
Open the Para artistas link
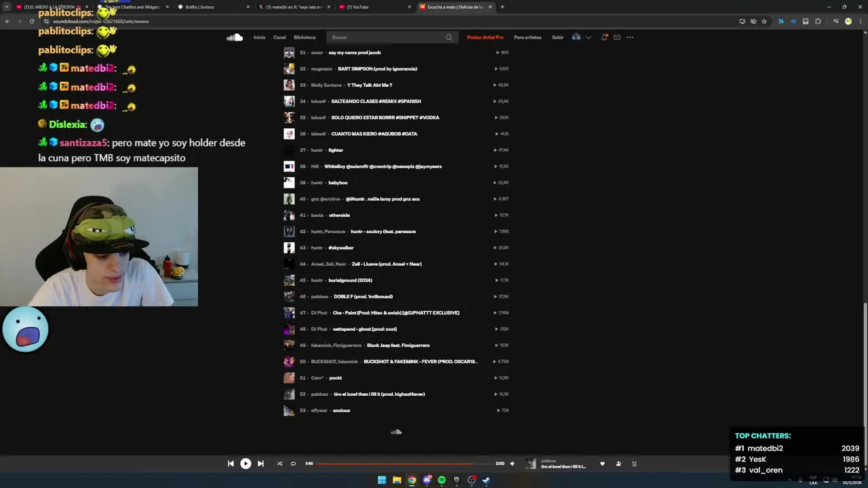pyautogui.click(x=528, y=37)
